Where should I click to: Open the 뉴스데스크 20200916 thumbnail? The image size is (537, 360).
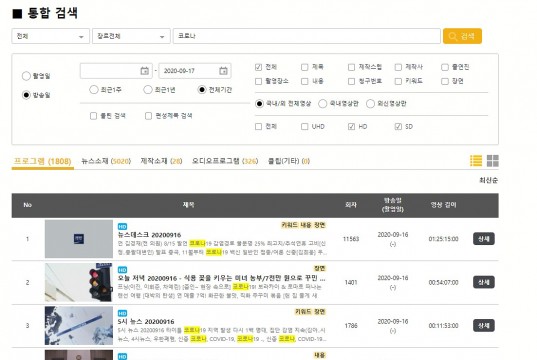point(79,239)
